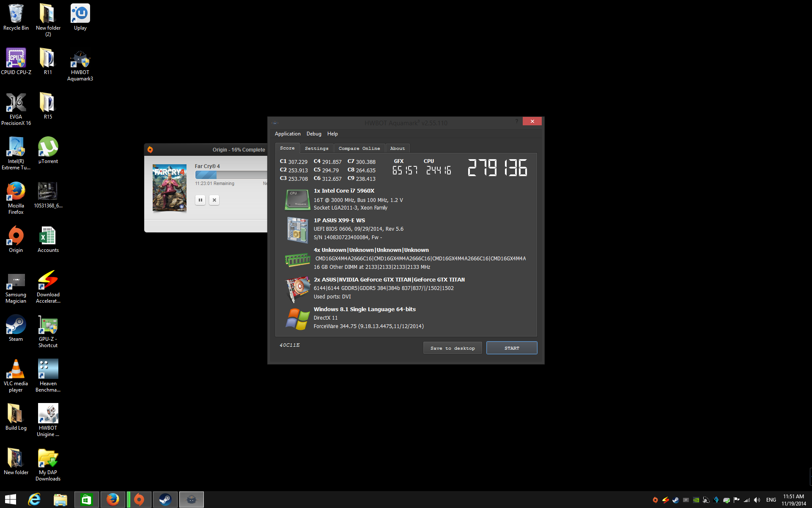Click Save to desktop button

pos(453,348)
